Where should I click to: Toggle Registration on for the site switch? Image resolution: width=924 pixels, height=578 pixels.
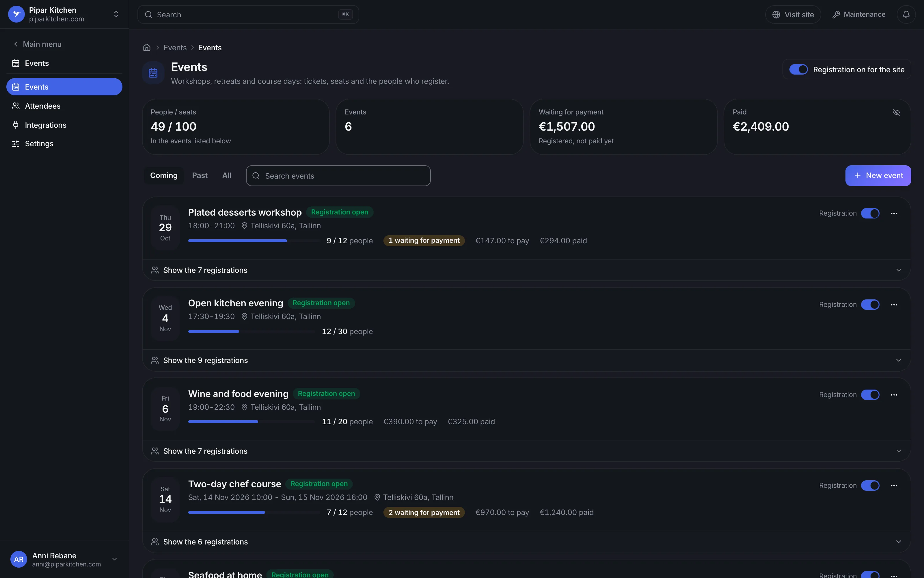coord(798,70)
